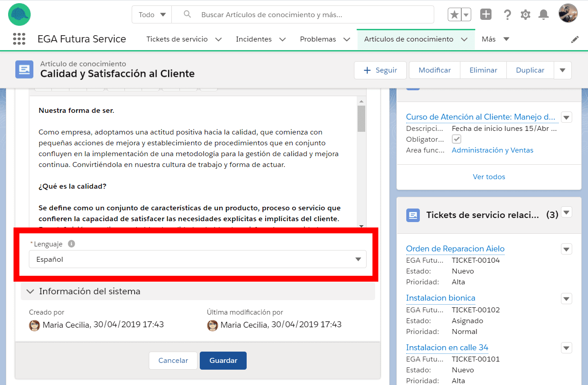Collapse the Información del sistema section
Screen dimensions: 588x385
pyautogui.click(x=31, y=292)
